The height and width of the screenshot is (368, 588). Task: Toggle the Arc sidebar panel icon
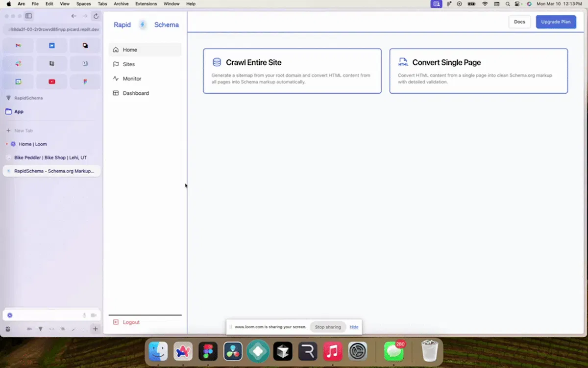pos(28,16)
